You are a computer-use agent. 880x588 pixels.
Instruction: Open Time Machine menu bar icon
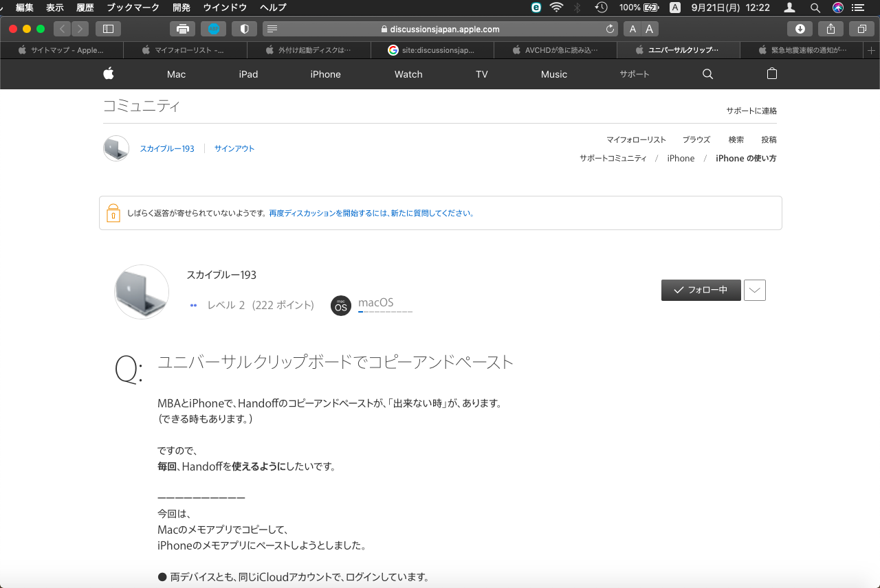point(602,8)
